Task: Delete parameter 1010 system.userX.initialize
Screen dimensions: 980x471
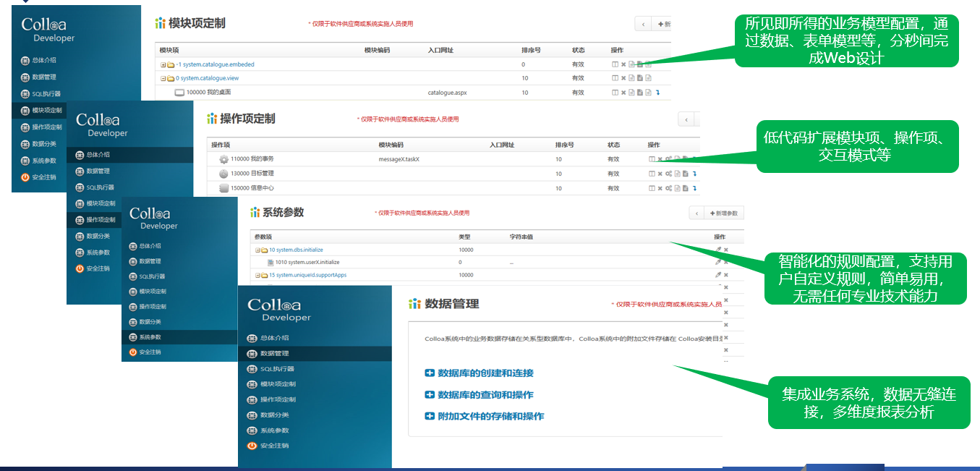Action: 725,262
